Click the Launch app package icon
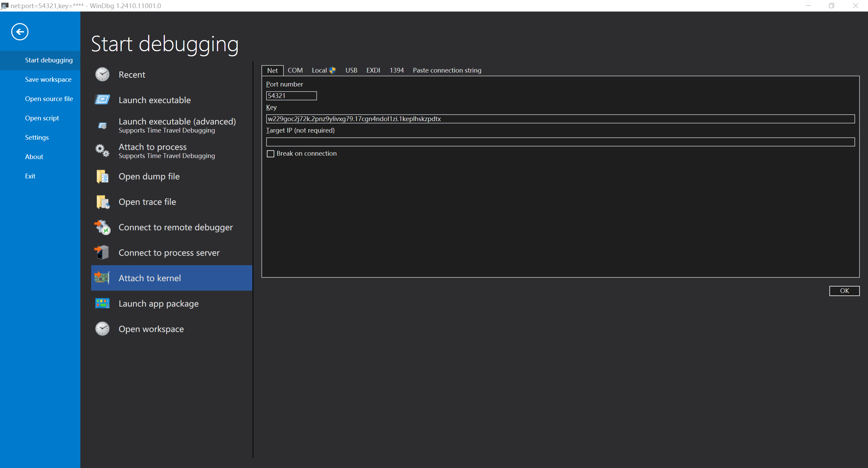 tap(102, 304)
